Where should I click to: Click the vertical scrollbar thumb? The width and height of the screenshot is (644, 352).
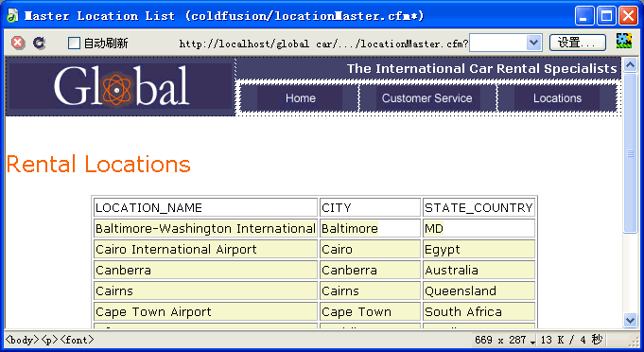coord(630,153)
